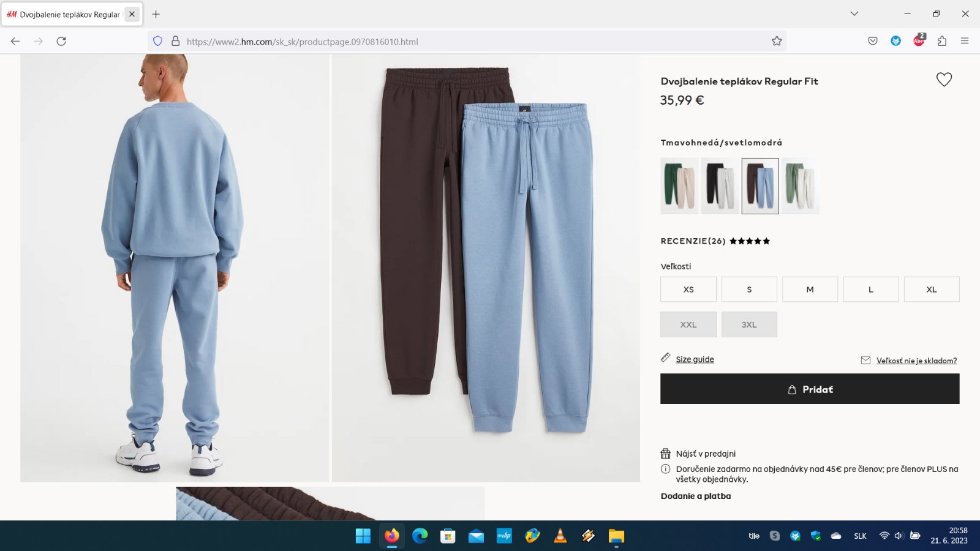Click the adblocker extension icon

tap(919, 41)
